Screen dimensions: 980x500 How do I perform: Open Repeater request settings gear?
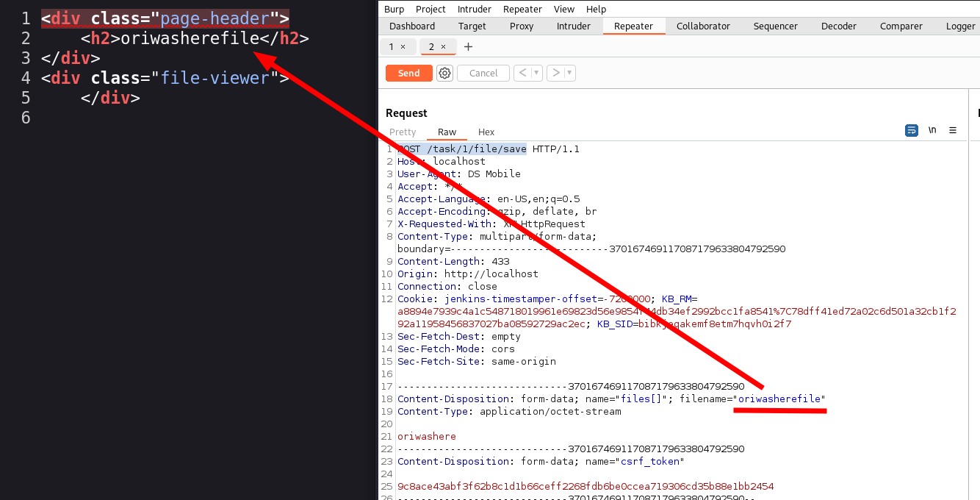(x=444, y=73)
